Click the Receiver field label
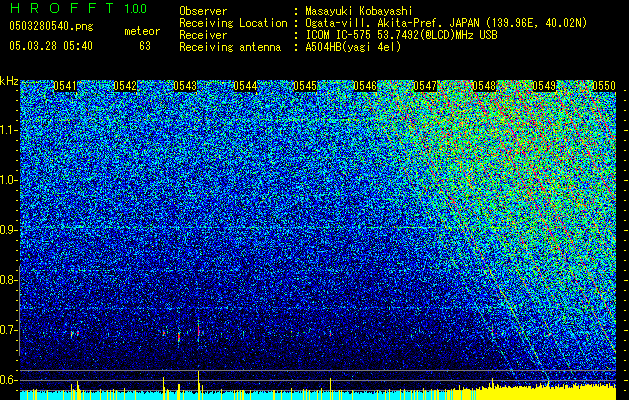 tap(203, 35)
